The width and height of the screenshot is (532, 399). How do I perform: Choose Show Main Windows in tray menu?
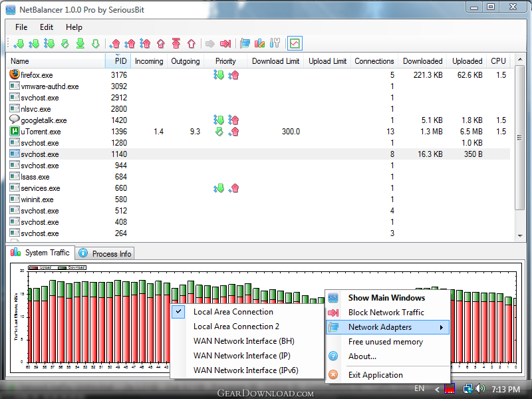point(388,297)
